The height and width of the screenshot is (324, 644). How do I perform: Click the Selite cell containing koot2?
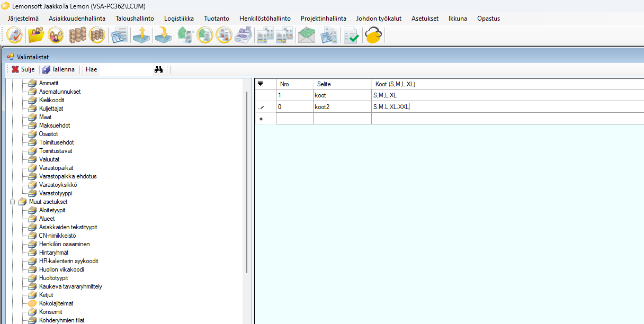pos(342,107)
